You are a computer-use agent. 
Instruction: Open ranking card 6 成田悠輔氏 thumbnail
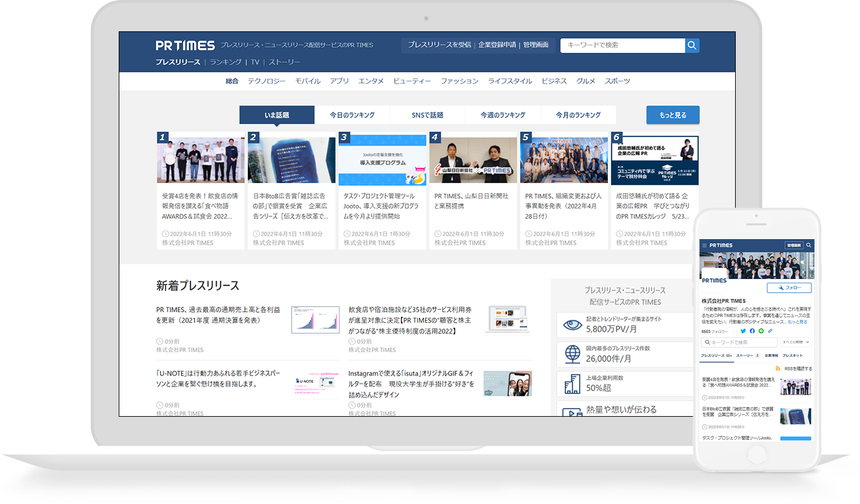(x=655, y=160)
